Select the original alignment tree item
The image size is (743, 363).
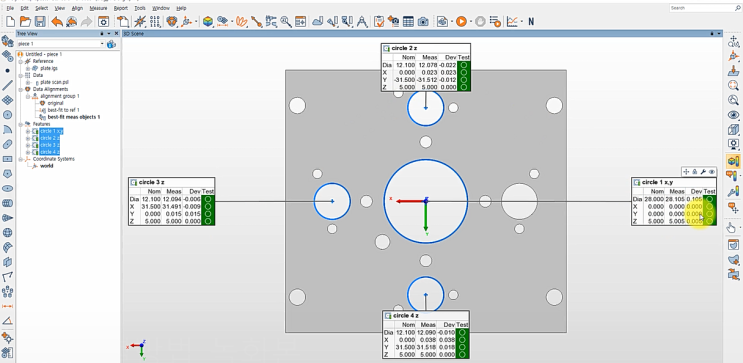tap(55, 103)
